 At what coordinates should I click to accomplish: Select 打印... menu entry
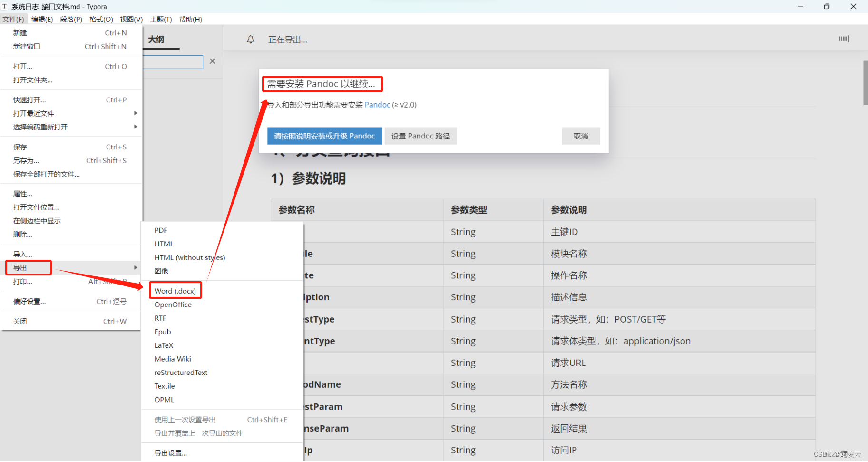[x=71, y=282]
